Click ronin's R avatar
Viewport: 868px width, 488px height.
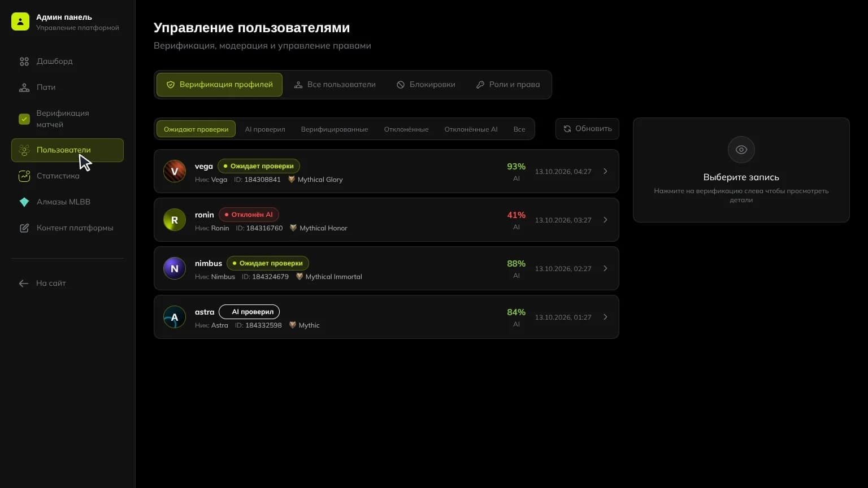(175, 220)
